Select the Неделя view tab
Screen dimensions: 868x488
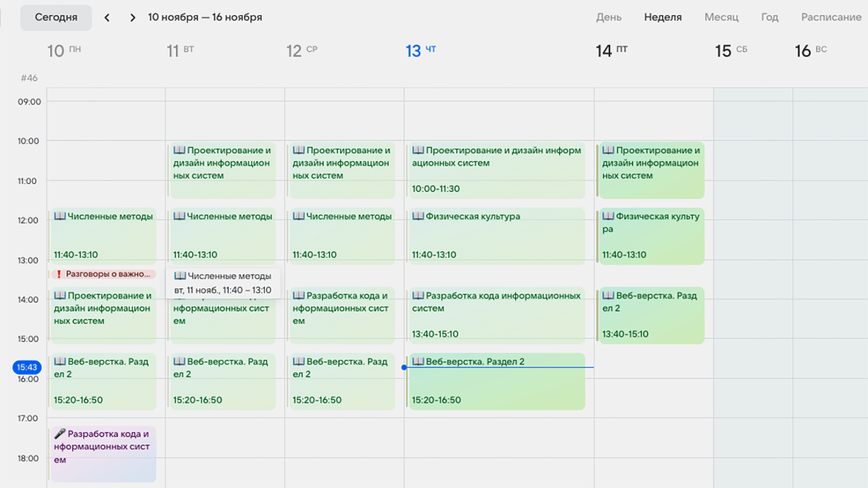pyautogui.click(x=662, y=17)
